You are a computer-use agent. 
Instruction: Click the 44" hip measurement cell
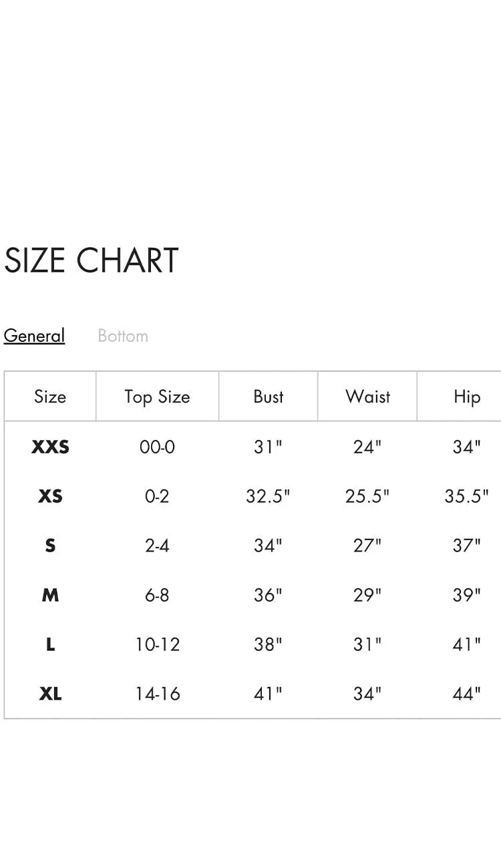pos(466,694)
